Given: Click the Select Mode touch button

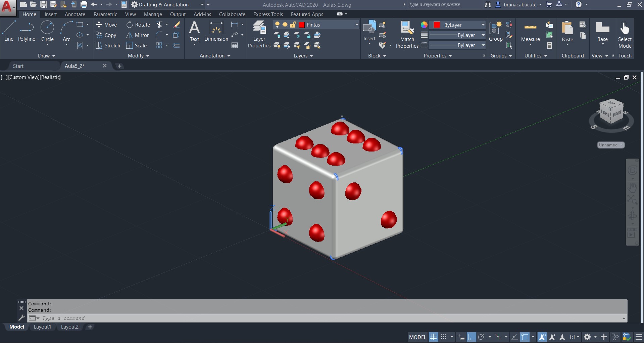Looking at the screenshot, I should point(625,34).
